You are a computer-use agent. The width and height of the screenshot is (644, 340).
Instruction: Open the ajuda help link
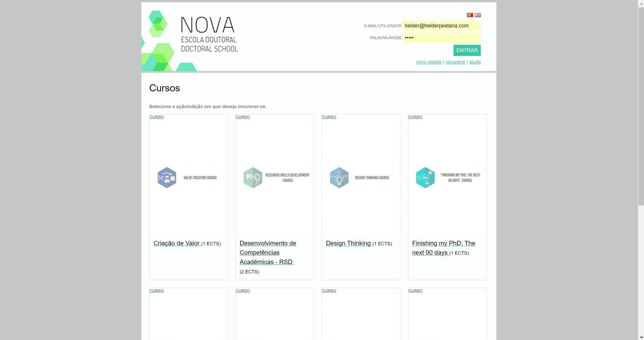click(475, 62)
